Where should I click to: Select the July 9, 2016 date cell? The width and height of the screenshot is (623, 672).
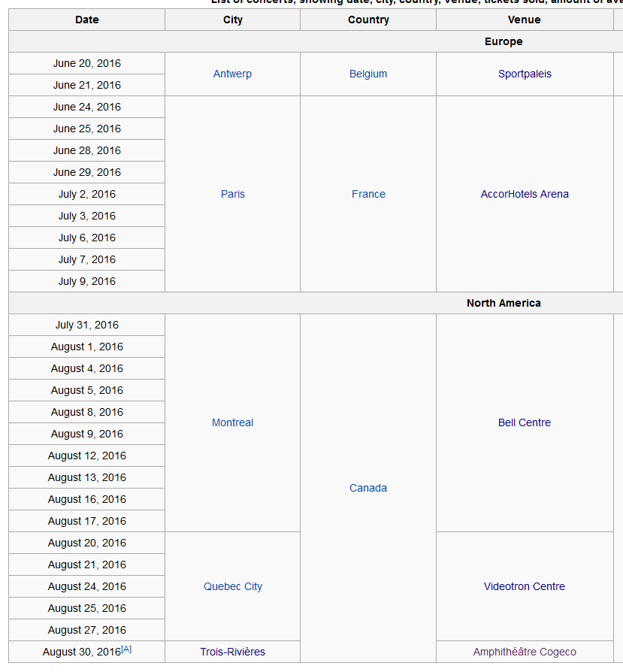coord(87,282)
